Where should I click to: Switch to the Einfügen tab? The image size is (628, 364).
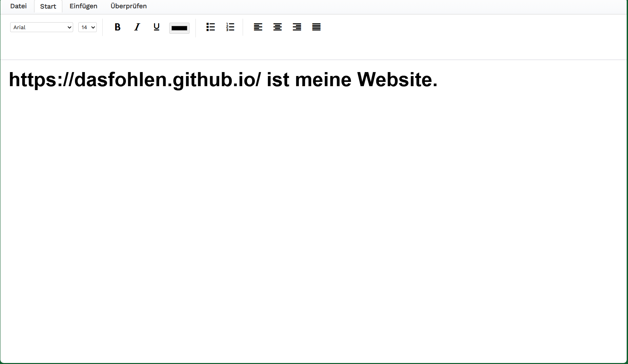coord(83,6)
